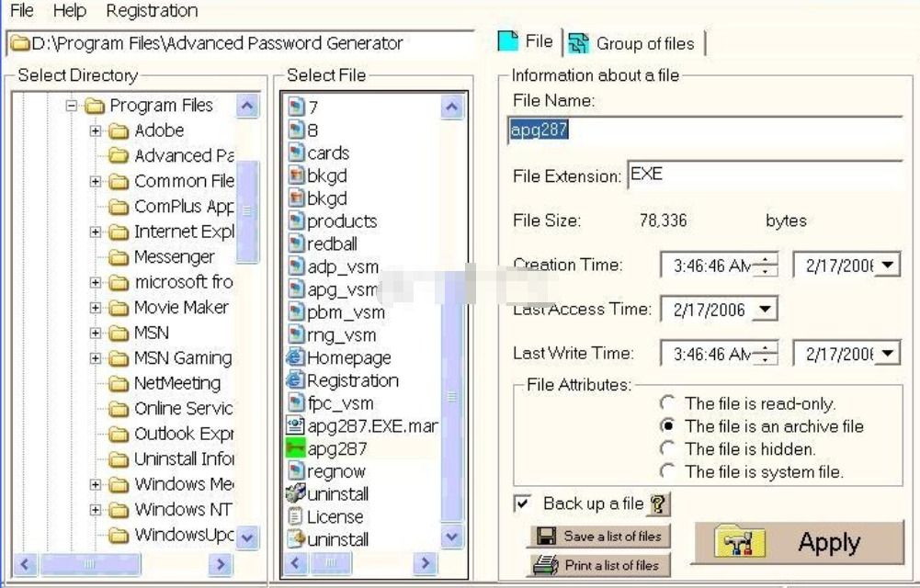Select the Registration shortcut icon
The height and width of the screenshot is (588, 920).
click(295, 380)
